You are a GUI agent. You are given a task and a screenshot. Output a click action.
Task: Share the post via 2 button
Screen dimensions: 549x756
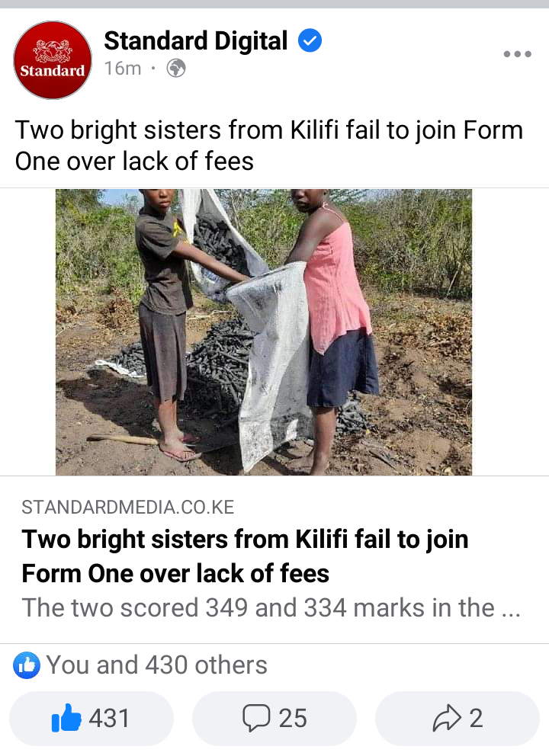click(457, 719)
